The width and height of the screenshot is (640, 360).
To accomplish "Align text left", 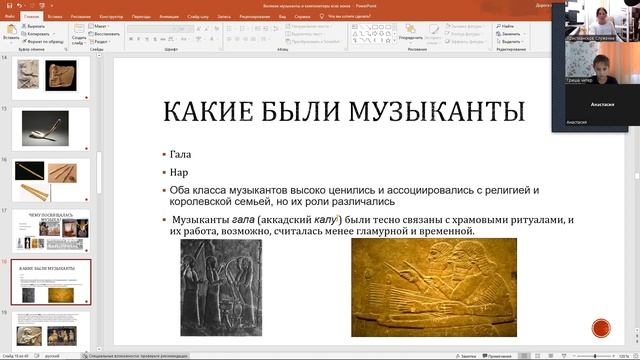I will pos(229,39).
